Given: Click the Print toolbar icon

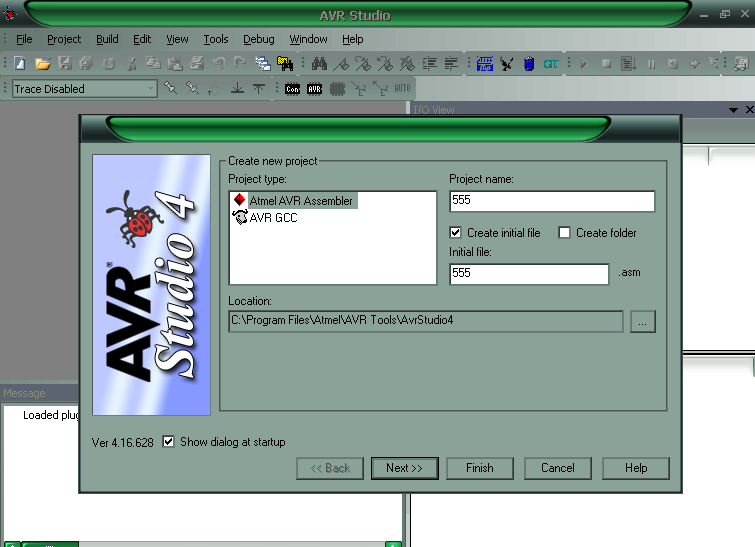Looking at the screenshot, I should click(x=196, y=63).
